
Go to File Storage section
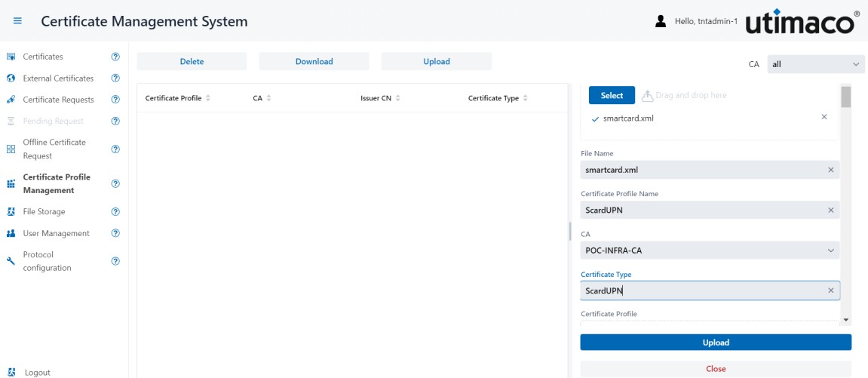pos(44,211)
